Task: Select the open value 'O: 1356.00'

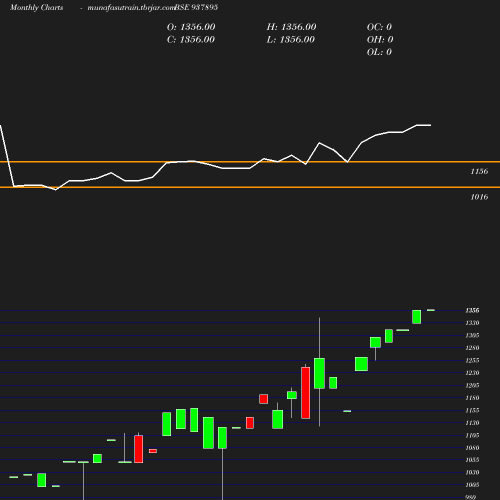Action: tap(191, 27)
